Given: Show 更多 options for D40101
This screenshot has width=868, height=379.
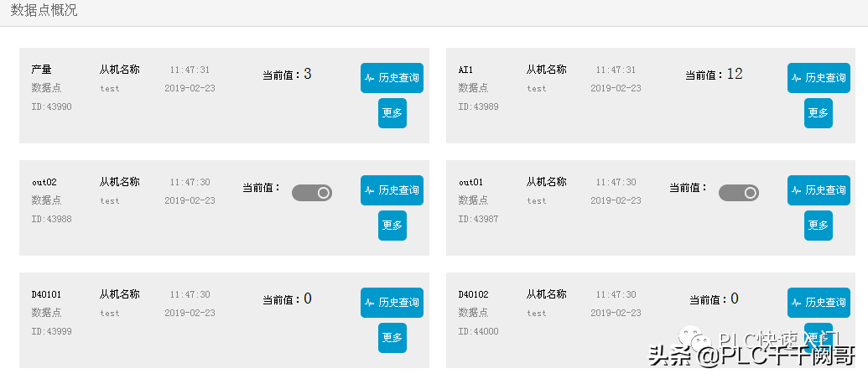Looking at the screenshot, I should click(392, 338).
